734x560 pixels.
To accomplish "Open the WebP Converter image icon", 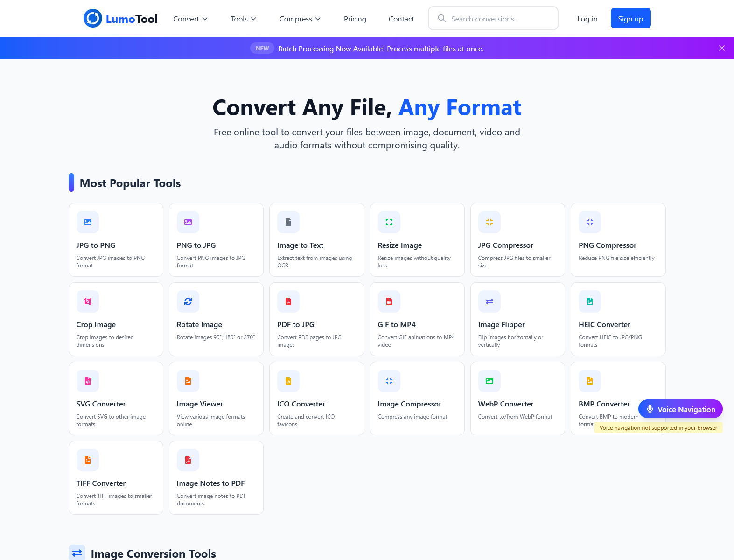I will coord(489,381).
